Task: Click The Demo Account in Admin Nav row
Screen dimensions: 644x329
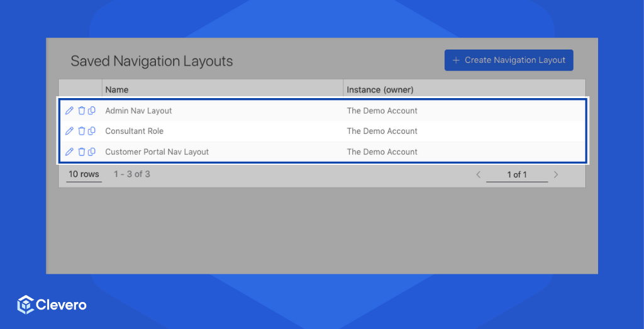Action: click(x=382, y=111)
